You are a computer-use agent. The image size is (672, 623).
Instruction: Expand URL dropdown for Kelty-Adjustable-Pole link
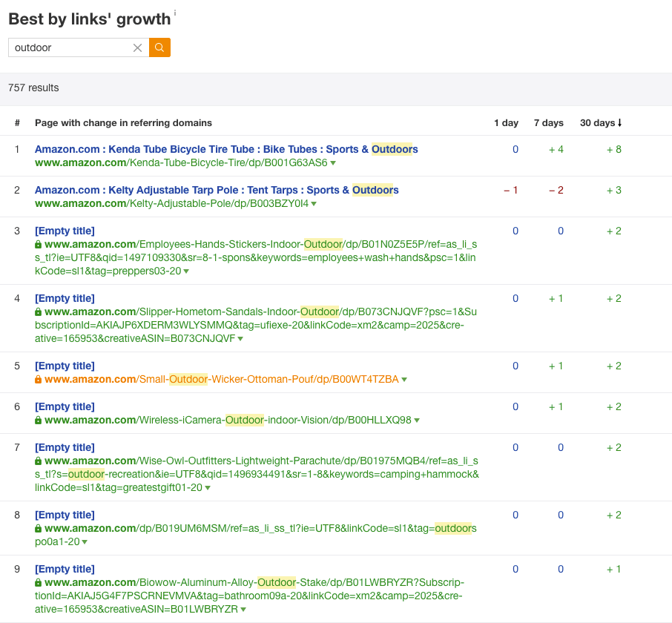tap(314, 204)
